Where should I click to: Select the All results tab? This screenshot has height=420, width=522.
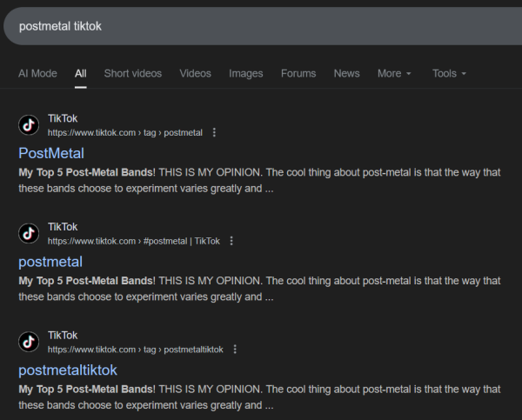point(81,74)
